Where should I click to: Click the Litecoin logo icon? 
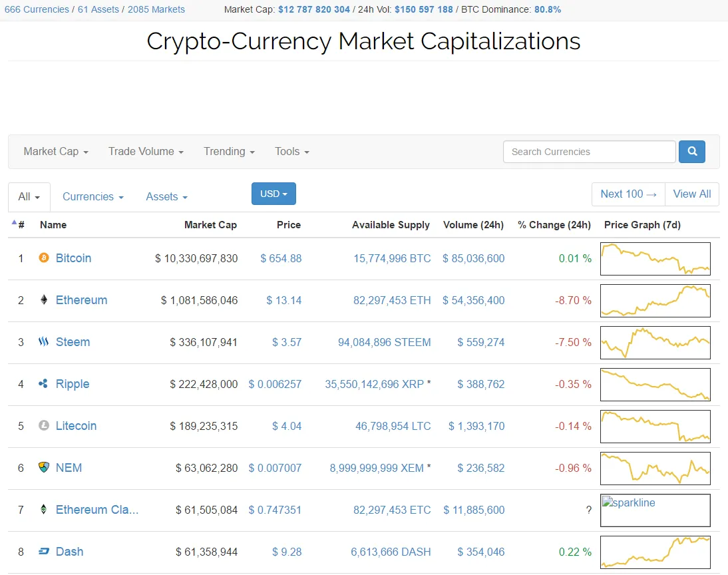(44, 425)
